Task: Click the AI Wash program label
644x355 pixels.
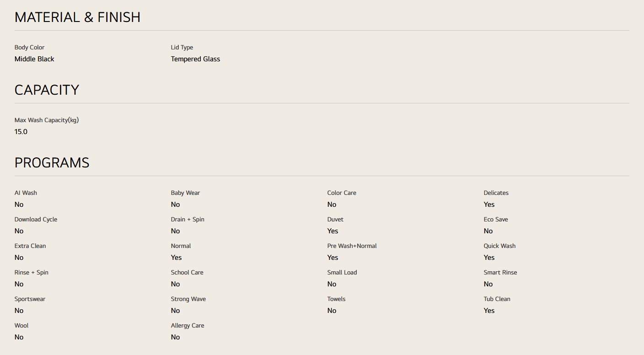Action: [x=26, y=193]
